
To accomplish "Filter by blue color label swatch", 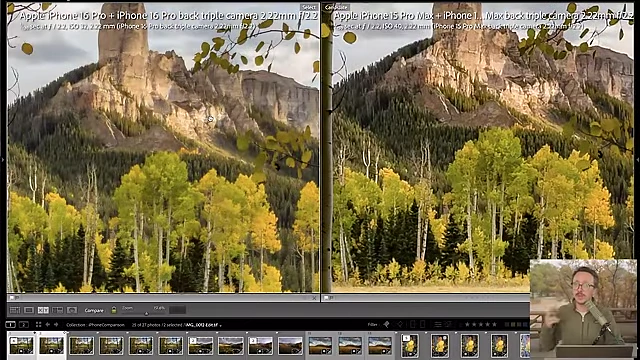I will coord(525,324).
